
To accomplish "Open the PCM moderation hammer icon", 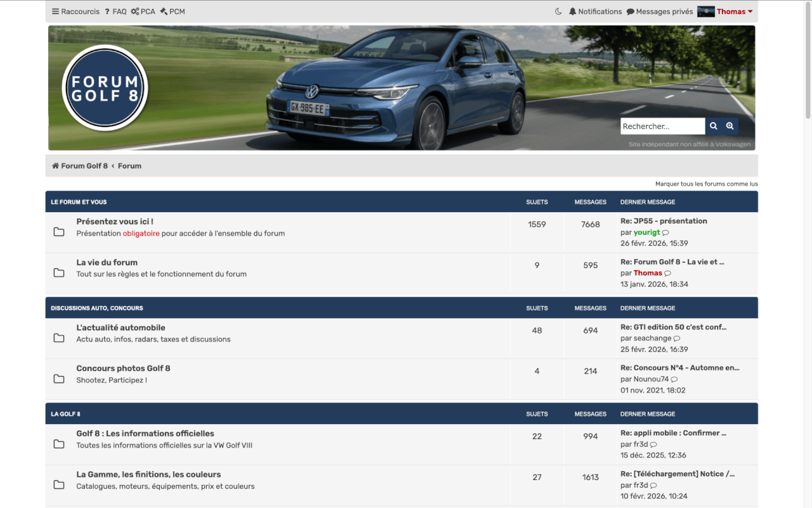I will coord(164,11).
